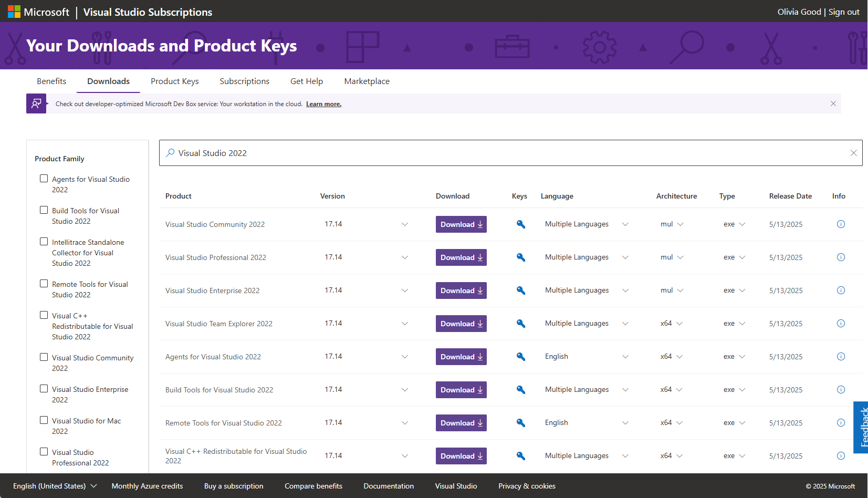Click inside the Visual Studio 2022 search field
The height and width of the screenshot is (498, 868).
click(510, 153)
